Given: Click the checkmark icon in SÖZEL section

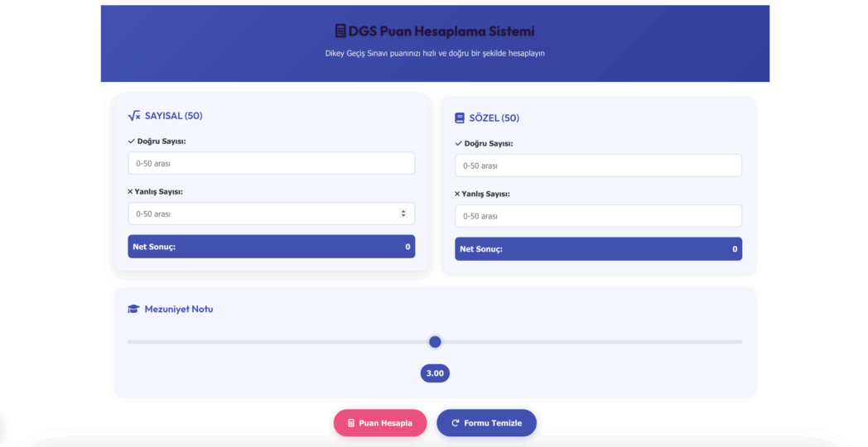Looking at the screenshot, I should 459,144.
